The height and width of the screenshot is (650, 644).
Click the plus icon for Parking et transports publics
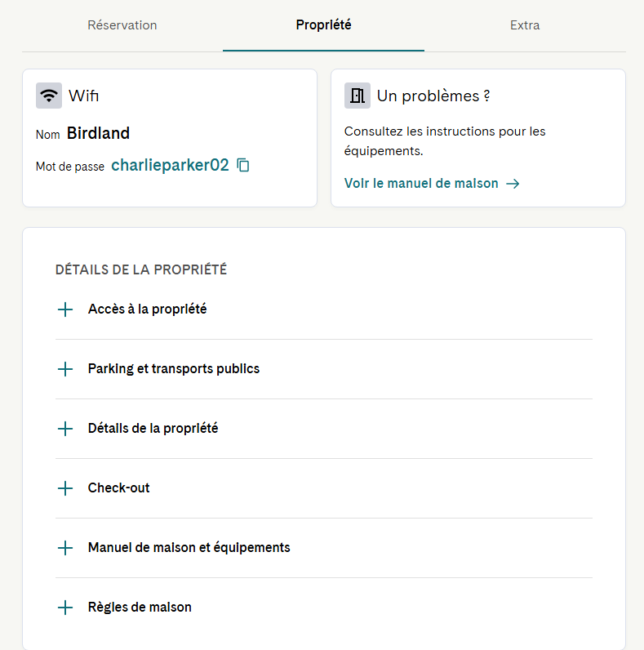point(65,369)
